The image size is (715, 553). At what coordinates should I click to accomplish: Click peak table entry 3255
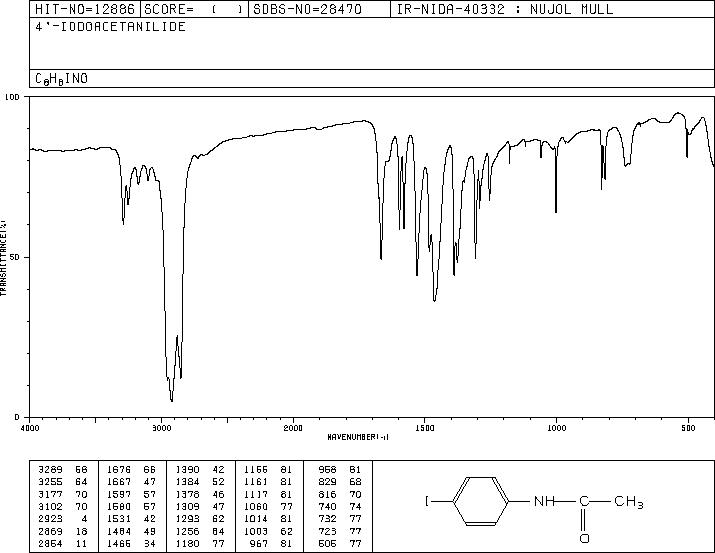(x=62, y=482)
